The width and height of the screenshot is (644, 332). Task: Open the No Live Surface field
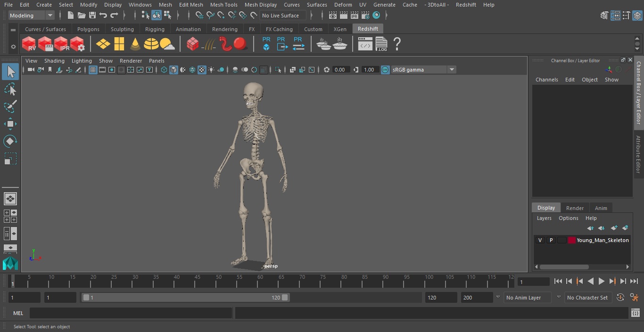[x=283, y=16]
